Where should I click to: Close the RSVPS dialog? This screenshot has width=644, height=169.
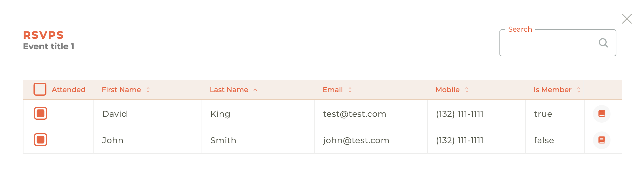627,19
